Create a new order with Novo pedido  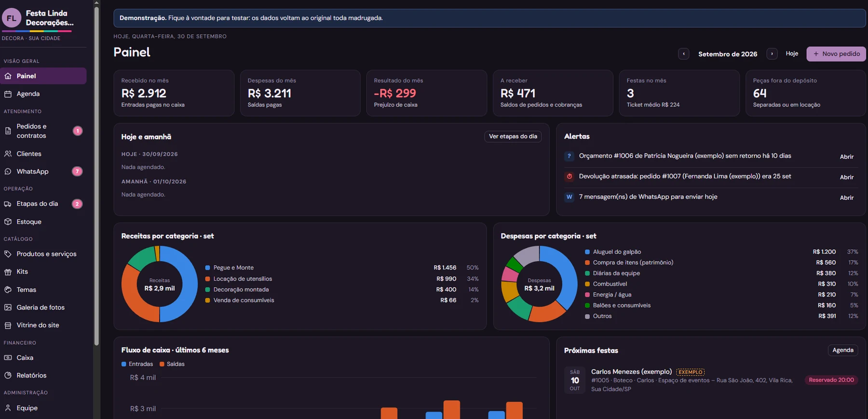836,54
